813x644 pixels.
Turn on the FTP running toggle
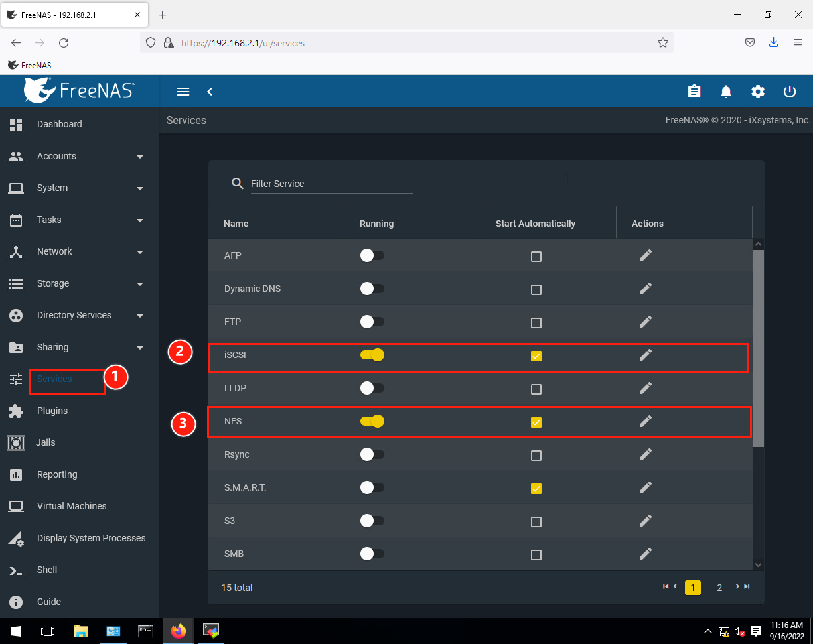click(372, 322)
